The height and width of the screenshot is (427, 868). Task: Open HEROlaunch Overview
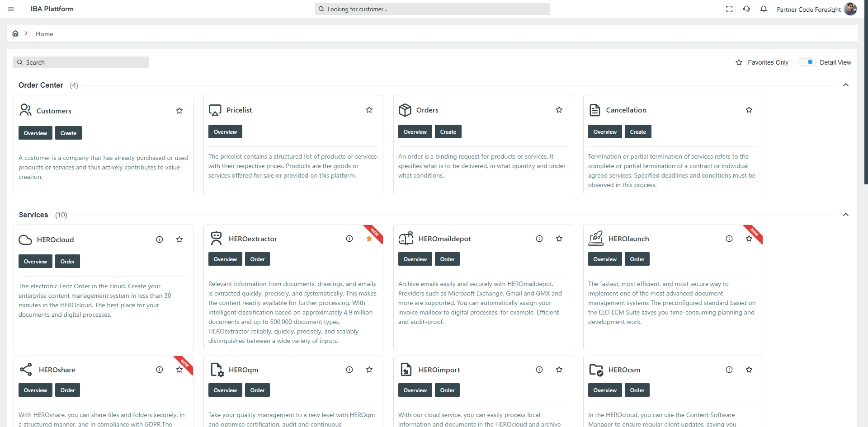[605, 259]
